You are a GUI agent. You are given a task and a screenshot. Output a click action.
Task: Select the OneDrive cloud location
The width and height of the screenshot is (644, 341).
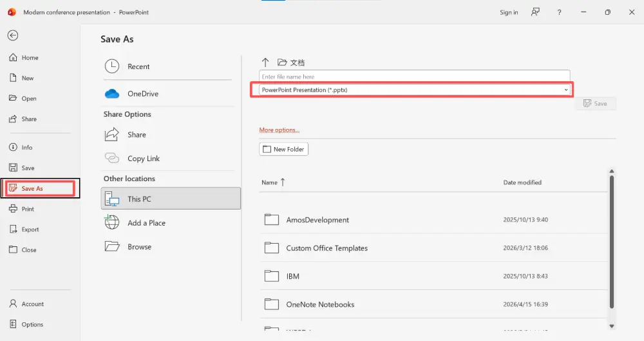coord(171,93)
